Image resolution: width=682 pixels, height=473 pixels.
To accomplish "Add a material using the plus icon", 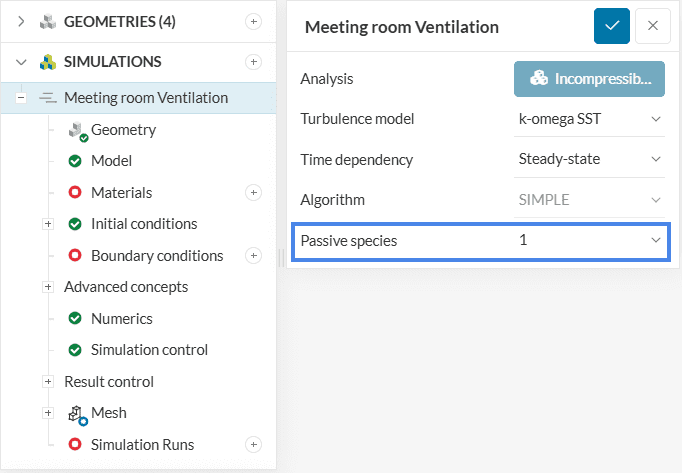I will [253, 192].
